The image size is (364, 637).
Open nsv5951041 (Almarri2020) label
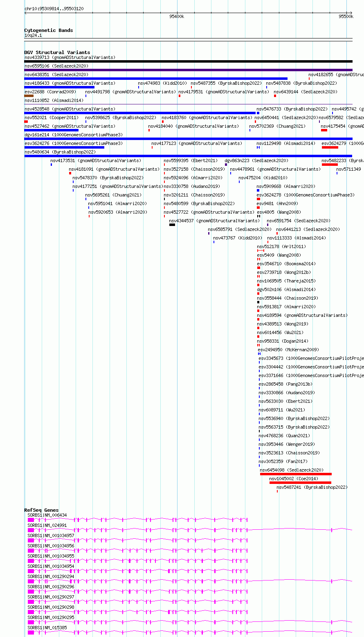(x=117, y=203)
